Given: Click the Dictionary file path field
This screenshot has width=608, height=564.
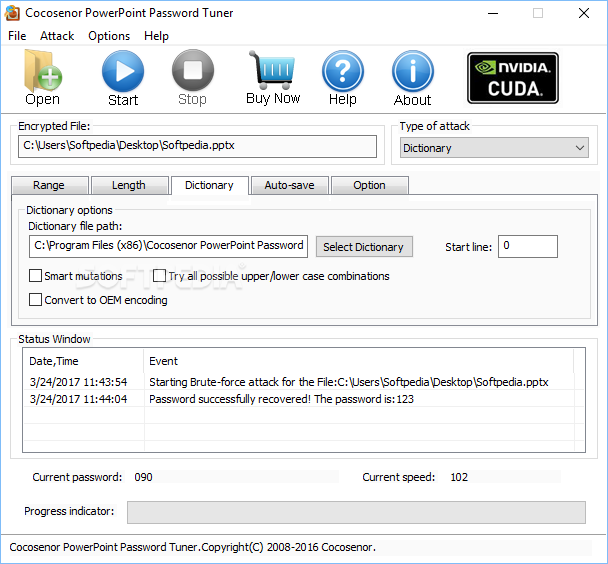Looking at the screenshot, I should (x=168, y=246).
